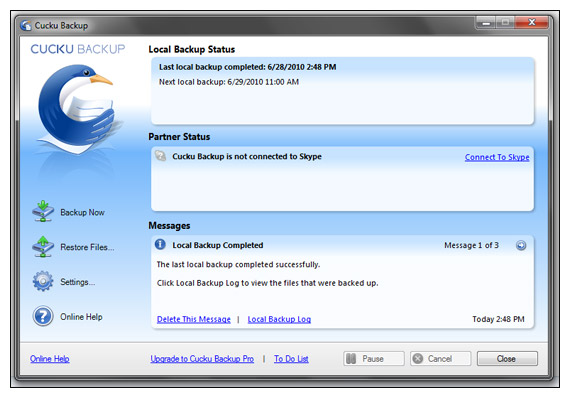Viewport: 570px width, 398px height.
Task: Go to next message with arrow icon
Action: 521,245
